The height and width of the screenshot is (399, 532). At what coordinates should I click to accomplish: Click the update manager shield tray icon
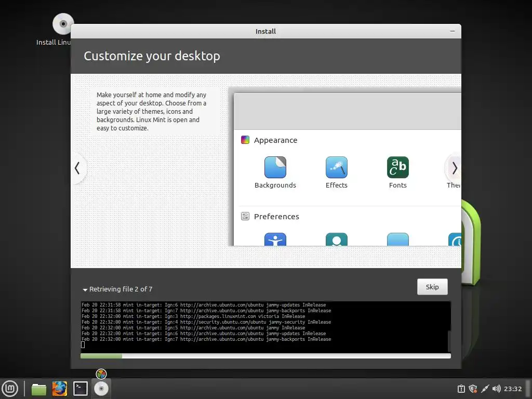tap(473, 389)
